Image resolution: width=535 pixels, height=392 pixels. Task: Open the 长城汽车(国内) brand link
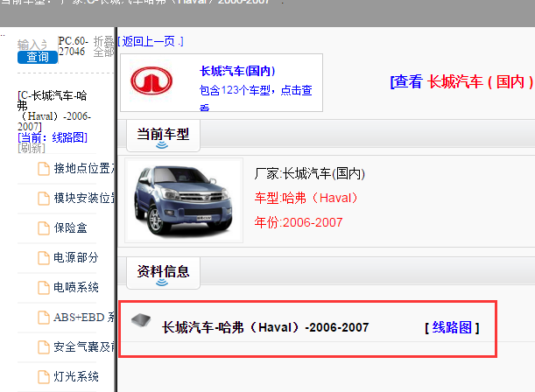[237, 71]
